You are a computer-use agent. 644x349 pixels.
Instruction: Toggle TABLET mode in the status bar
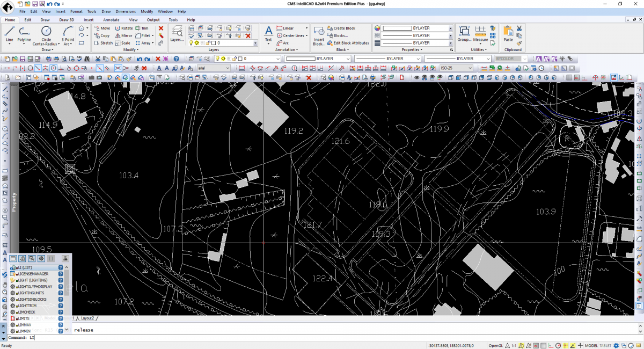[x=605, y=345]
